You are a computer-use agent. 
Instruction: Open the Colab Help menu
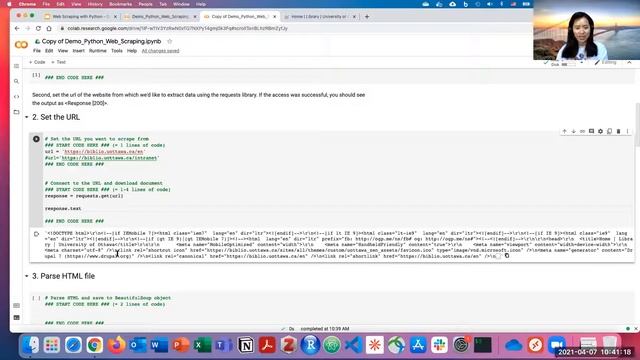pos(132,51)
